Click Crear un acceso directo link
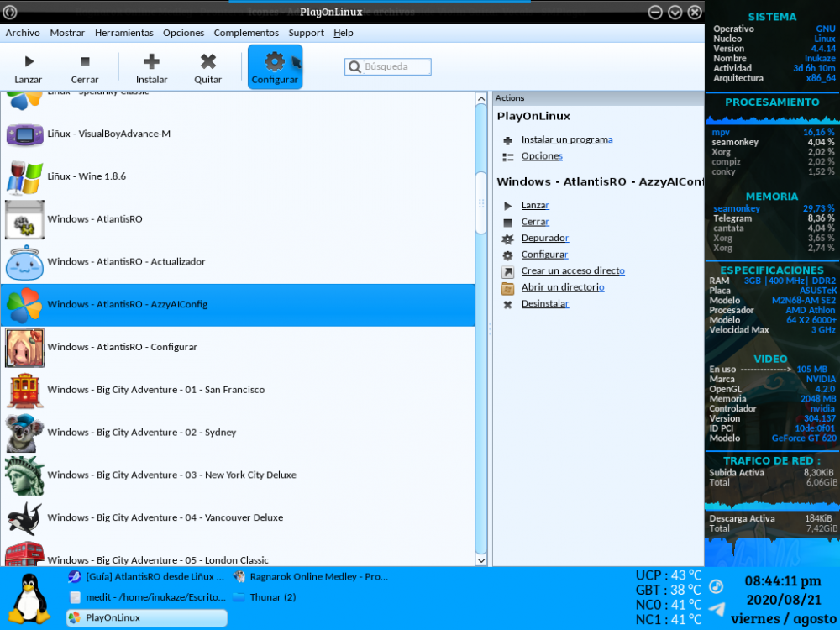 [x=572, y=271]
